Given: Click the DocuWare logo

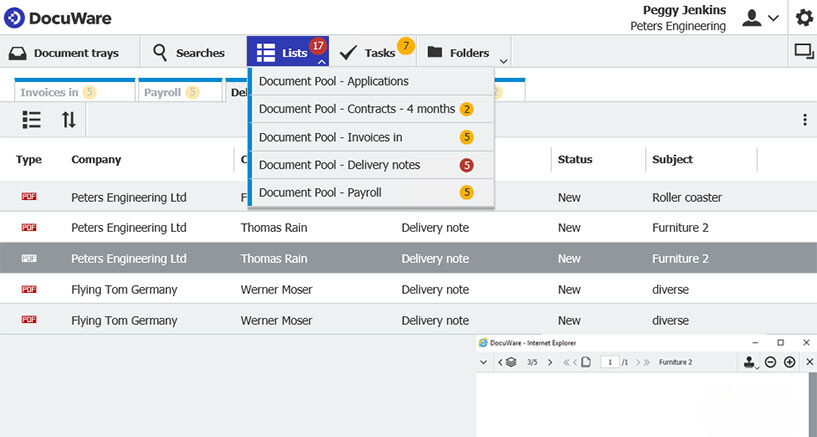Looking at the screenshot, I should point(57,18).
